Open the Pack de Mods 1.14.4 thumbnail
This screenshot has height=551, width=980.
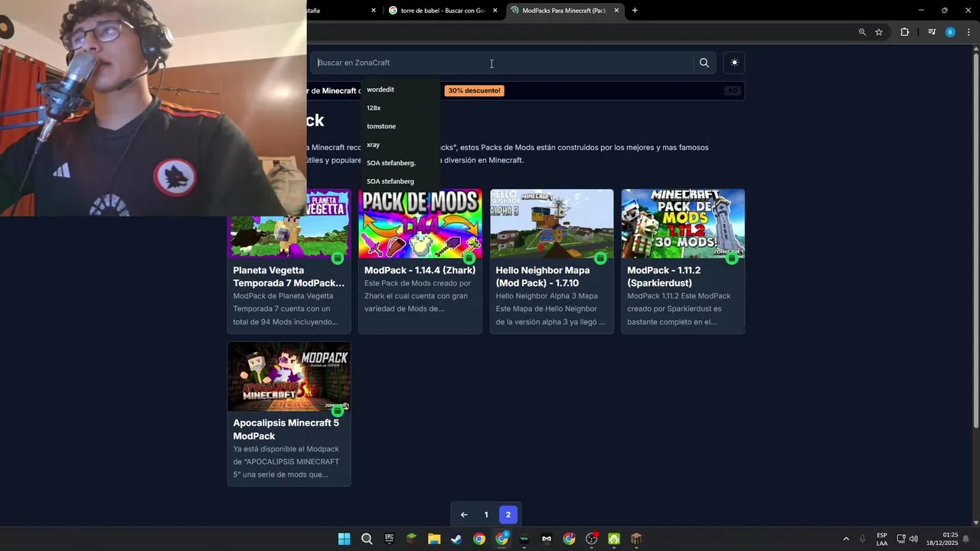420,223
